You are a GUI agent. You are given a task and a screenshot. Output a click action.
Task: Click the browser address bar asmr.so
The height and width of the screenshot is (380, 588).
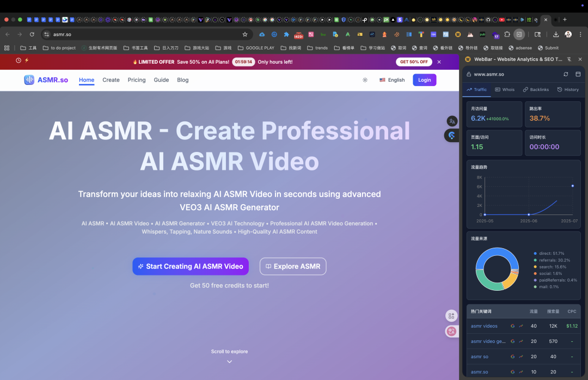tap(146, 34)
